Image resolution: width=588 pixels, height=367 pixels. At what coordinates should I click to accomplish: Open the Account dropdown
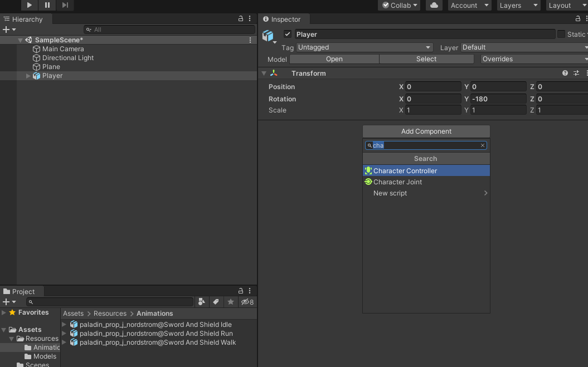pyautogui.click(x=469, y=5)
